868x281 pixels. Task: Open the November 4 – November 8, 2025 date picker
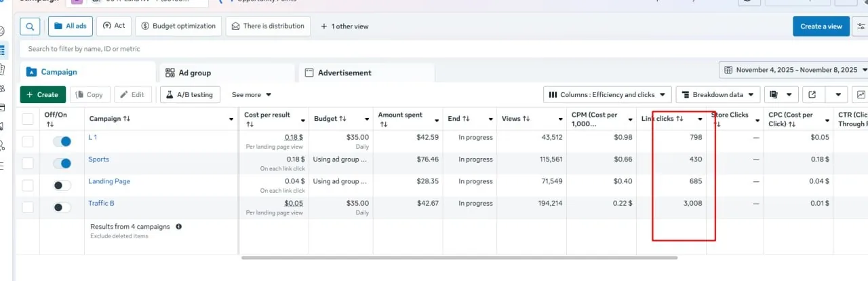(793, 70)
